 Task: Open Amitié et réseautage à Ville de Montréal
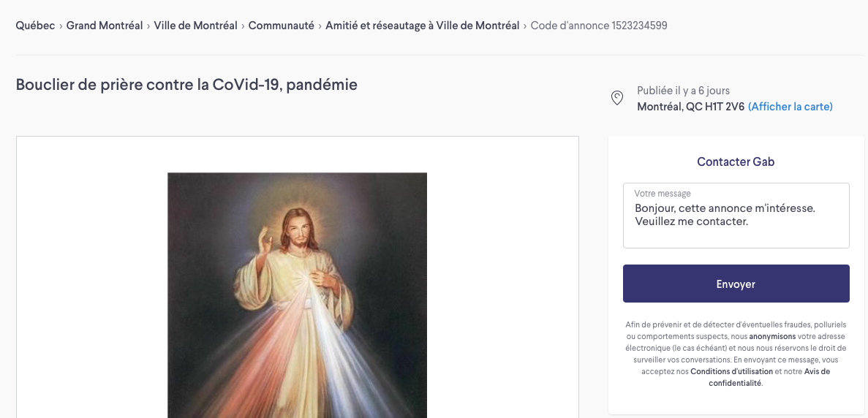point(423,26)
